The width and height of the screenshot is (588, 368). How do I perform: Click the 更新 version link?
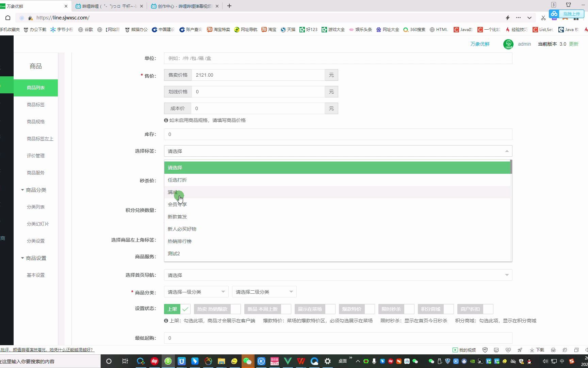[x=574, y=44]
